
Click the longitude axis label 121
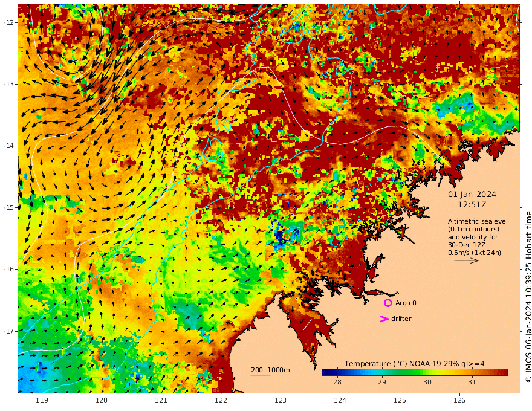(161, 401)
